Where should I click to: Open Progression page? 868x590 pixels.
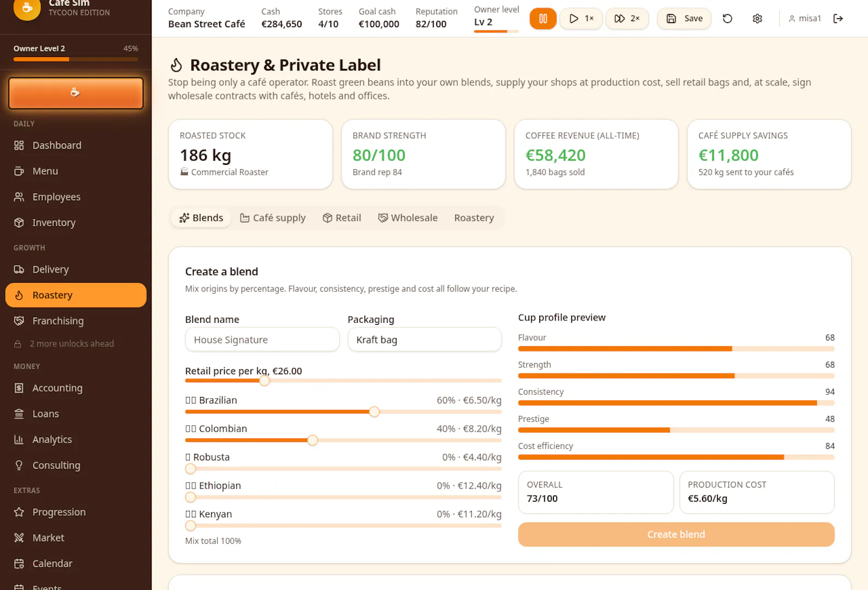(x=76, y=512)
